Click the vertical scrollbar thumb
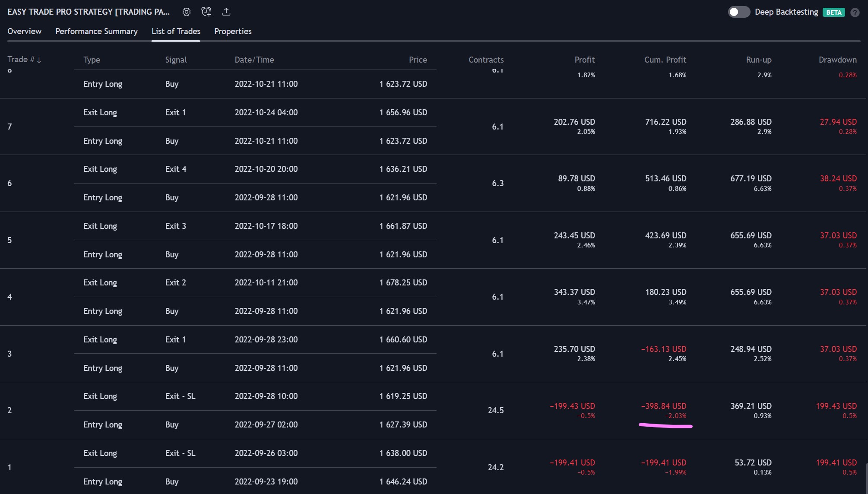The image size is (868, 494). coord(866,478)
